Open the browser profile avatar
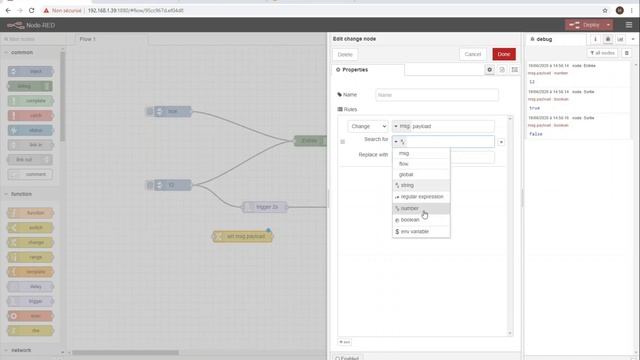 pos(620,11)
